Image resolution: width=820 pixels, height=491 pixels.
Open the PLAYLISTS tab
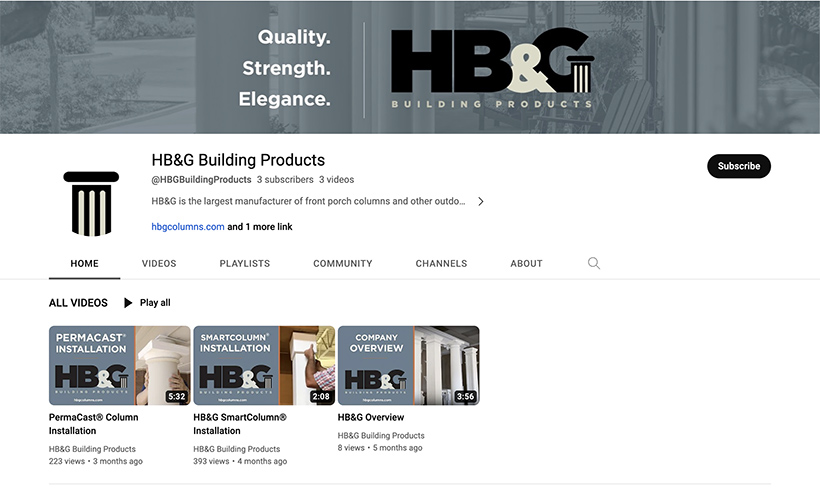(x=245, y=264)
